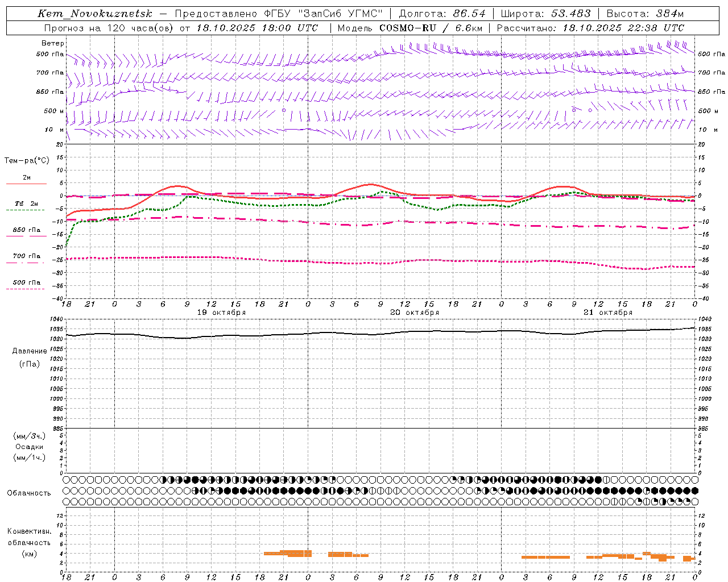Image resolution: width=728 pixels, height=582 pixels.
Task: Click the 'Рассчитано: 18.10.2025 22:38 UTC' timestamp
Action: click(590, 28)
